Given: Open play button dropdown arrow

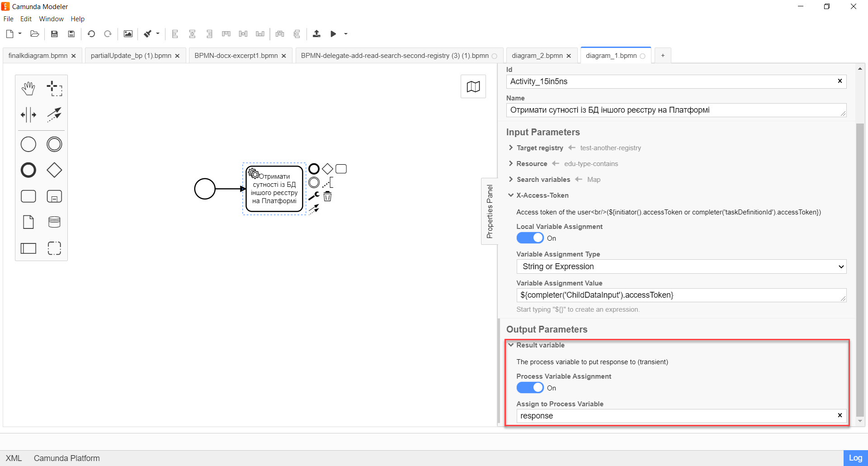Looking at the screenshot, I should tap(346, 34).
